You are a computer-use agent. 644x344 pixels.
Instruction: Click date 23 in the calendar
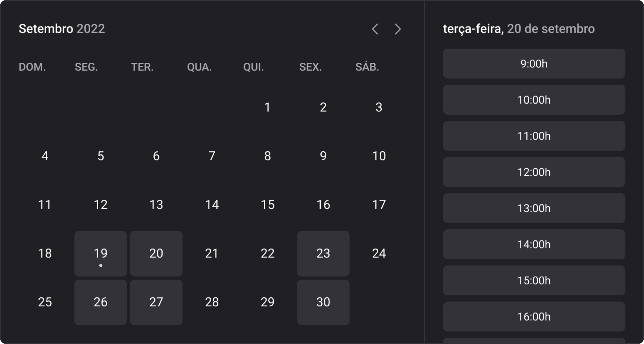coord(323,253)
